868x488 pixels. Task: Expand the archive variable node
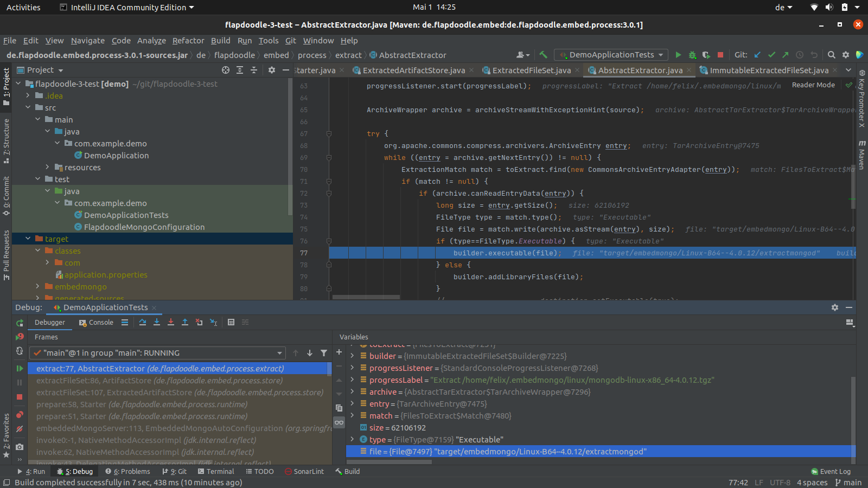coord(352,392)
